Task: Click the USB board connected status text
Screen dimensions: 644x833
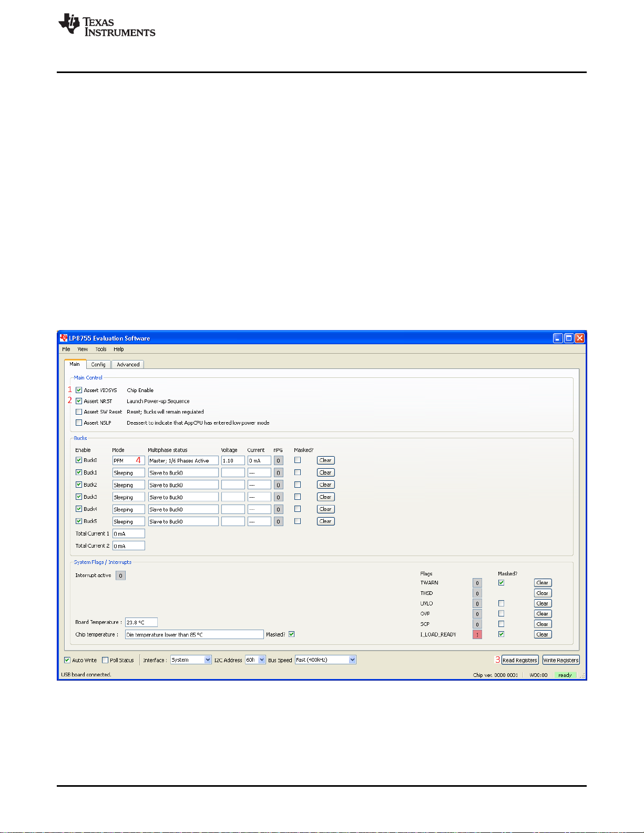Action: pos(86,675)
